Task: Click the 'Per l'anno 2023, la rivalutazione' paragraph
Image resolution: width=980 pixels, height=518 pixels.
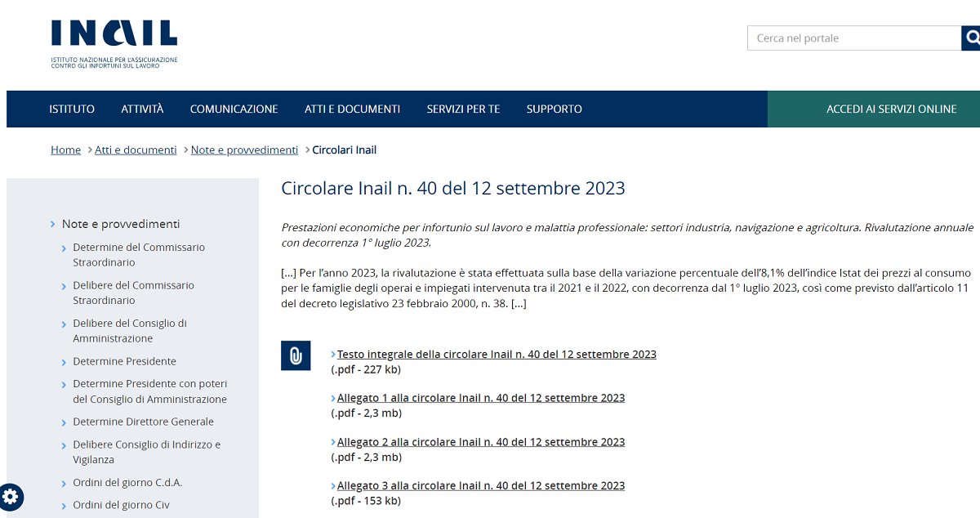Action: 626,288
